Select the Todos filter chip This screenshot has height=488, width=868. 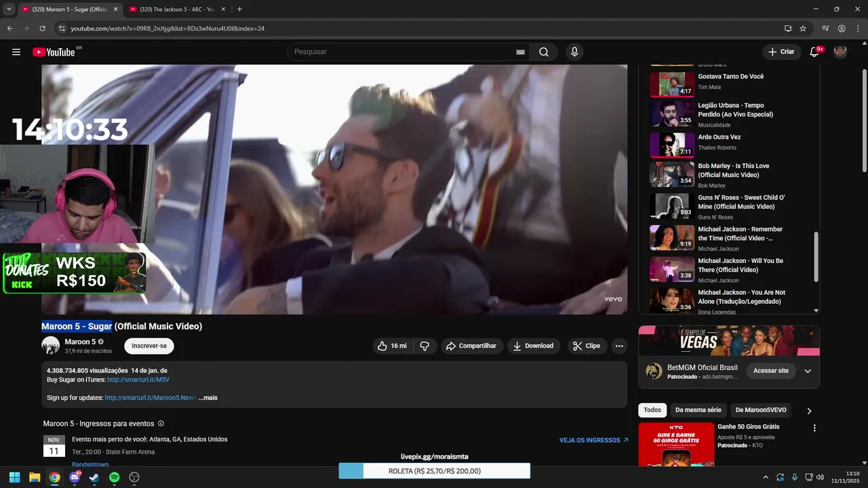652,410
